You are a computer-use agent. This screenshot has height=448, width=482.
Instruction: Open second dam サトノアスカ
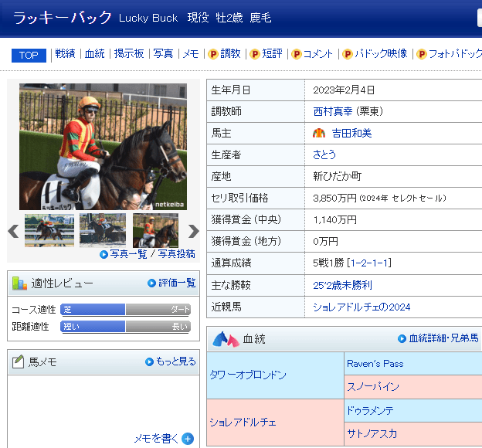(372, 433)
